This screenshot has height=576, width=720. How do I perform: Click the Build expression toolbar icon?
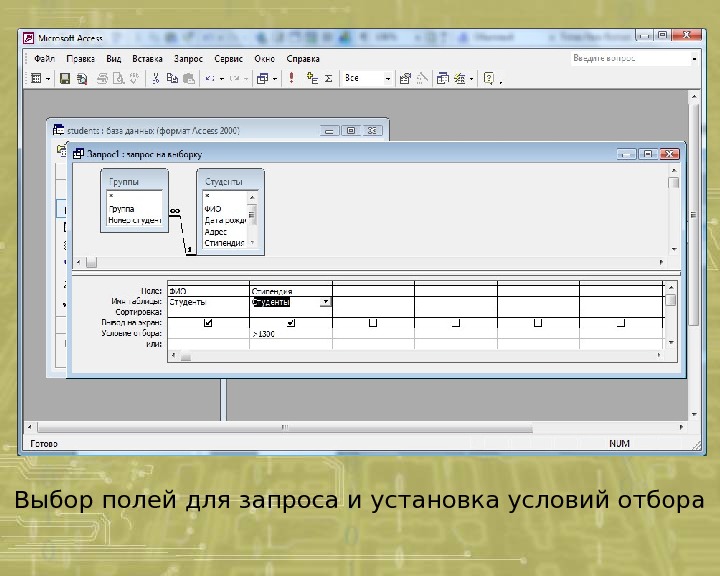pyautogui.click(x=422, y=79)
